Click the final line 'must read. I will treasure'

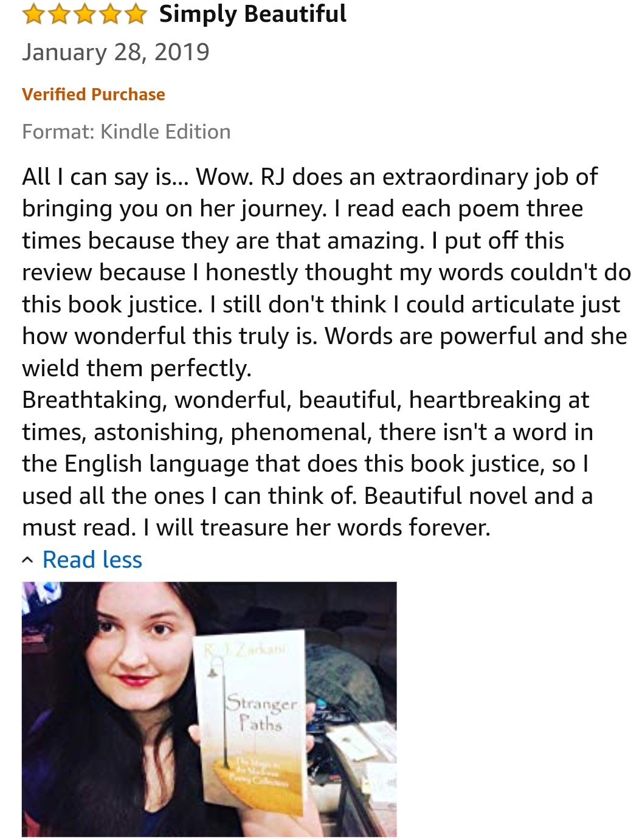tap(255, 528)
